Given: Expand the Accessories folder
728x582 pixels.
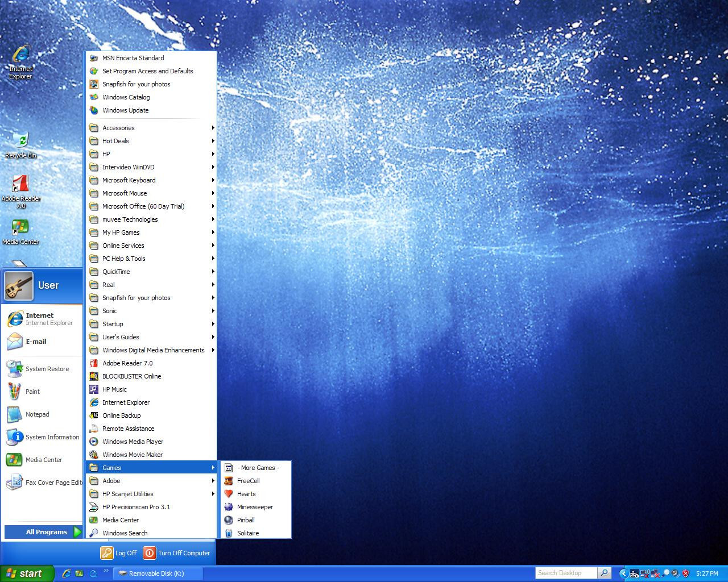Looking at the screenshot, I should pyautogui.click(x=151, y=128).
